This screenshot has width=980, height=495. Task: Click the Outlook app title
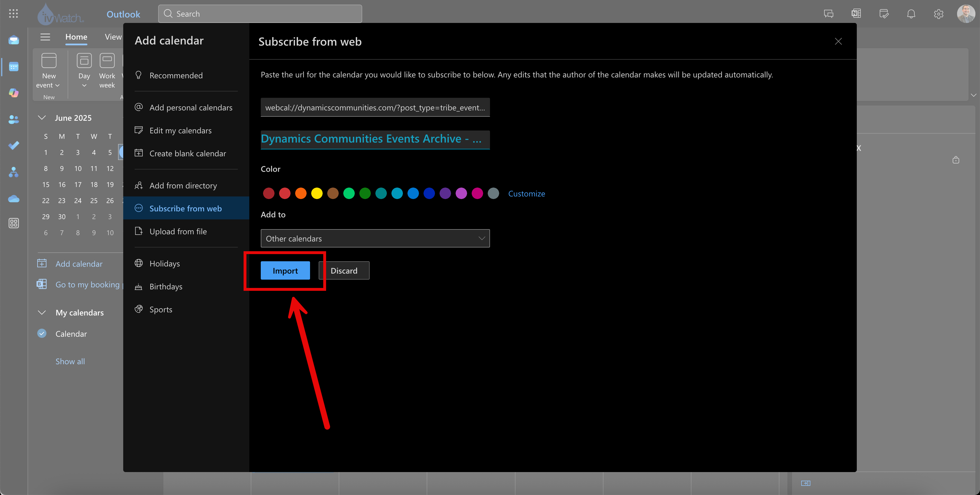(x=123, y=14)
